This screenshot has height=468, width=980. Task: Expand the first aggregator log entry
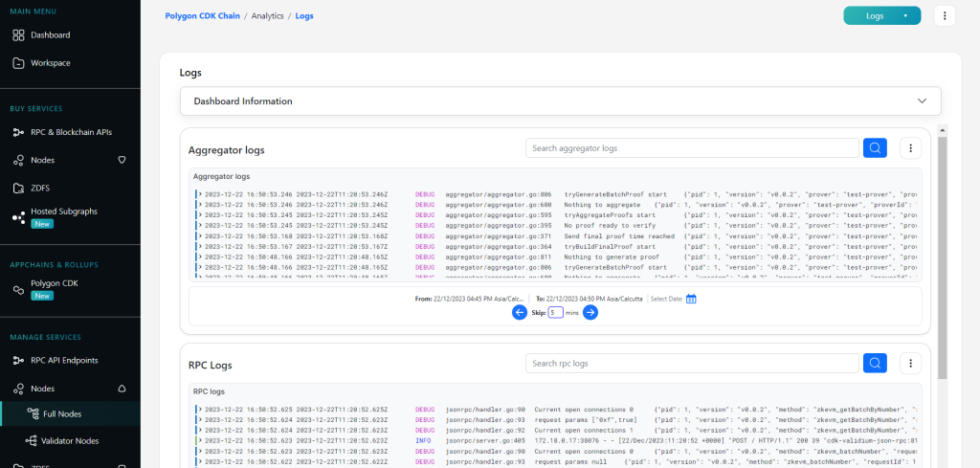point(199,193)
